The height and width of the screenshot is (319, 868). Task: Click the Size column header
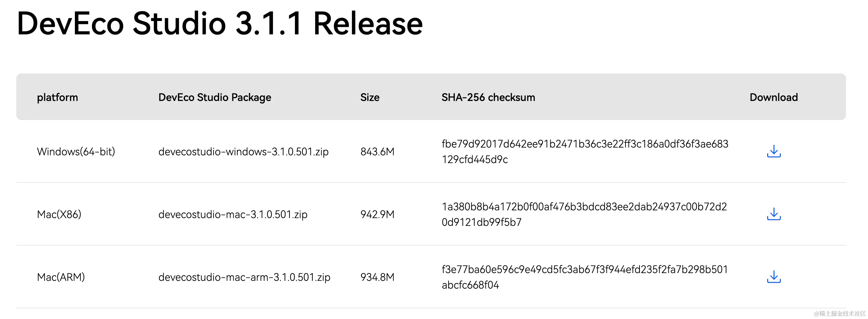[369, 97]
